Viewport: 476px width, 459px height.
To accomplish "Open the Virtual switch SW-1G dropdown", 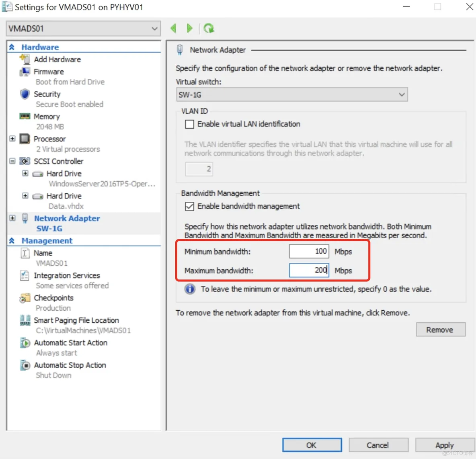I will coord(292,95).
